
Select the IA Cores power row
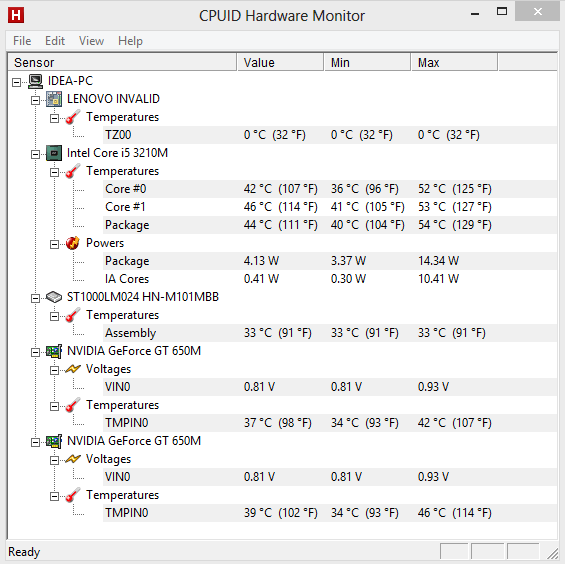(330, 279)
